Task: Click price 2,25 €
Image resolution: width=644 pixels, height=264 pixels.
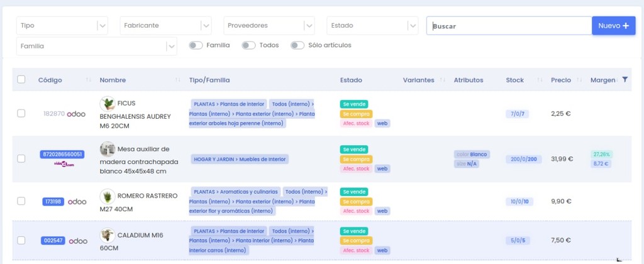Action: pyautogui.click(x=560, y=114)
